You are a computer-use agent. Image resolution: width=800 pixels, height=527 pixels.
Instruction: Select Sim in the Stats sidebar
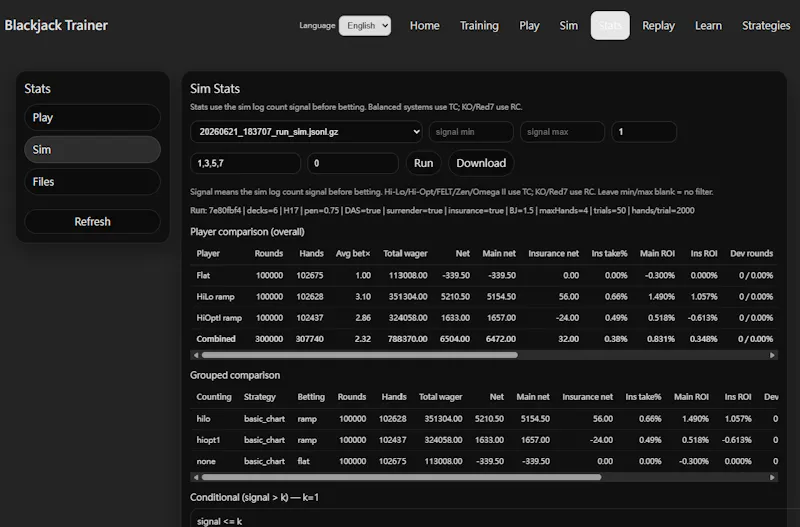(x=92, y=149)
